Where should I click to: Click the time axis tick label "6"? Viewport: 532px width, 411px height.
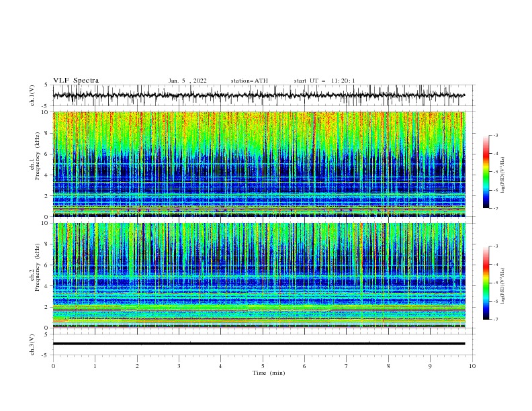tap(304, 366)
